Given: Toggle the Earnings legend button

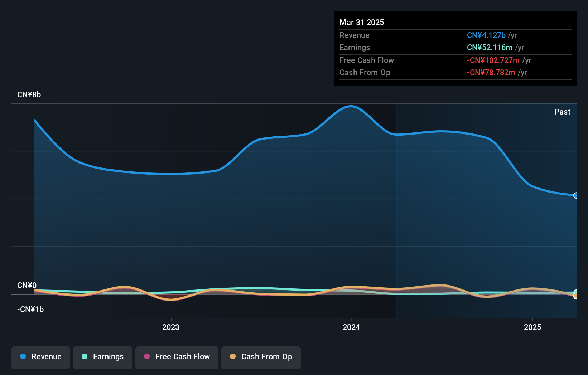Looking at the screenshot, I should point(103,357).
